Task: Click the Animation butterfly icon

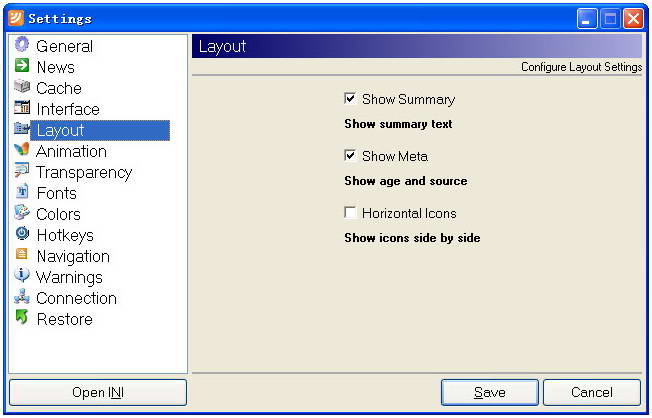Action: coord(22,149)
